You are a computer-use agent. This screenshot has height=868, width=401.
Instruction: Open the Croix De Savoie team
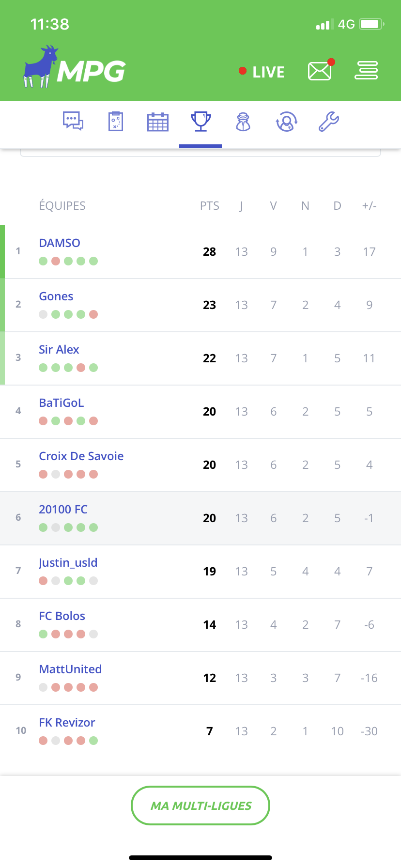click(x=81, y=456)
